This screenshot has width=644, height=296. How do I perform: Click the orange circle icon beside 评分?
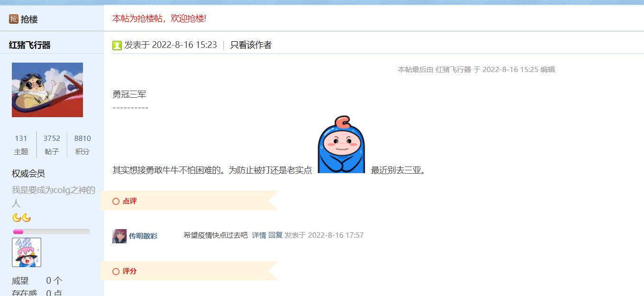coord(116,271)
